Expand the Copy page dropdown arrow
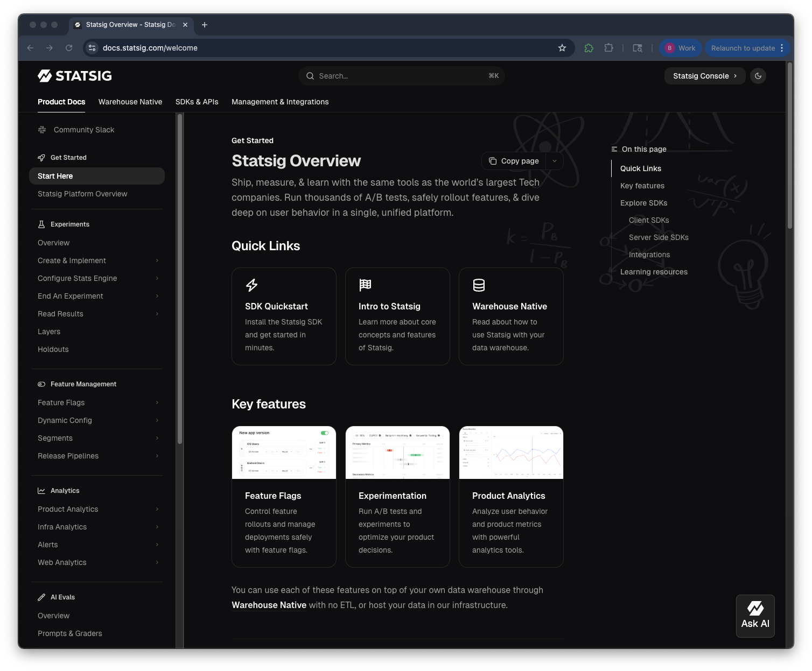The width and height of the screenshot is (812, 671). click(555, 161)
